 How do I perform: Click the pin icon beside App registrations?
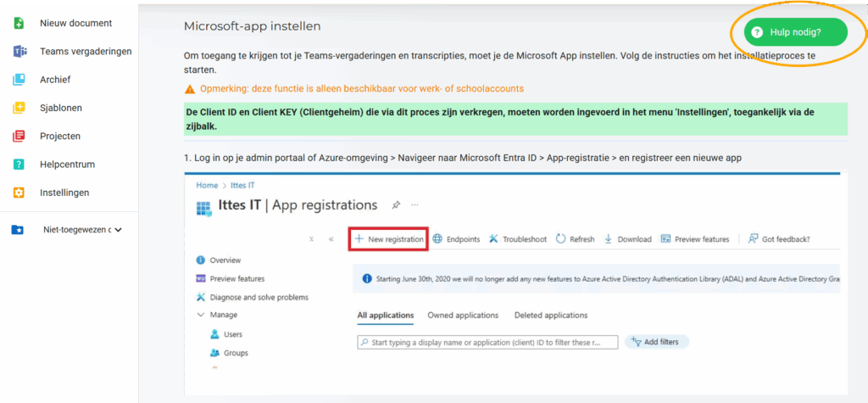[x=396, y=205]
